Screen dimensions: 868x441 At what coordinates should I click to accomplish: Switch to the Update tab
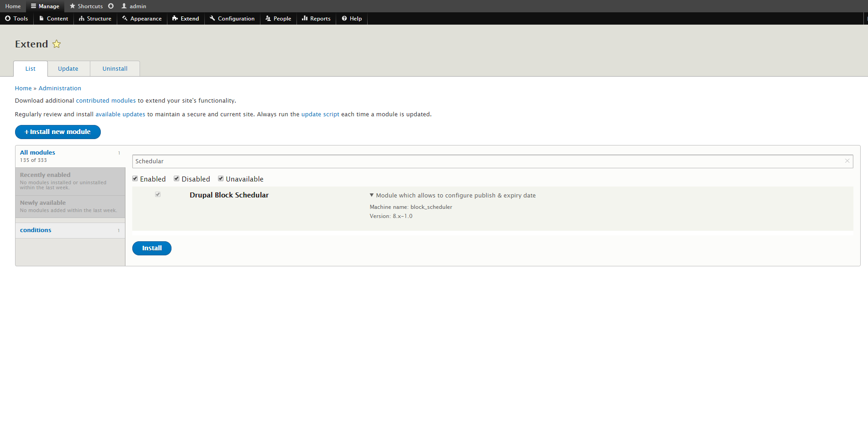68,69
